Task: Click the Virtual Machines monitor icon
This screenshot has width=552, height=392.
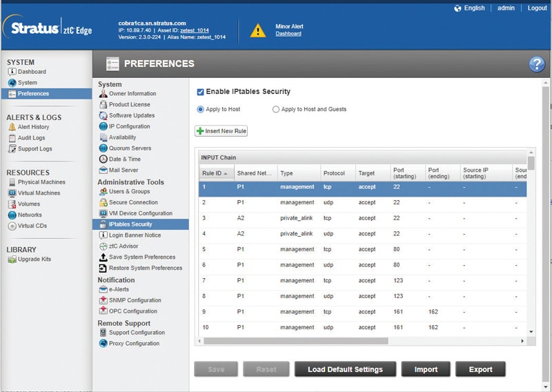Action: tap(12, 193)
